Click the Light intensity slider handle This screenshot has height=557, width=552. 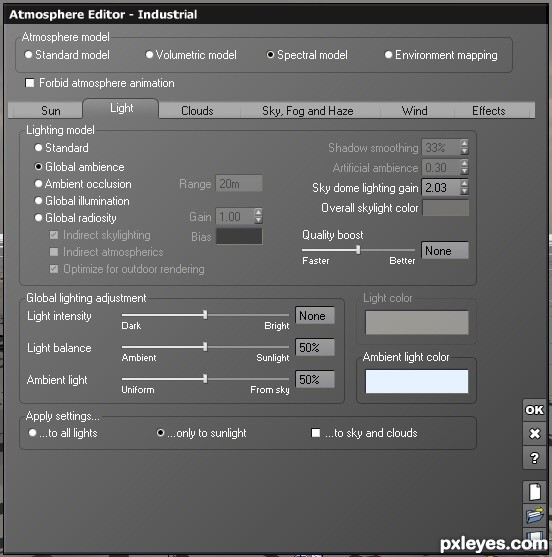[205, 315]
